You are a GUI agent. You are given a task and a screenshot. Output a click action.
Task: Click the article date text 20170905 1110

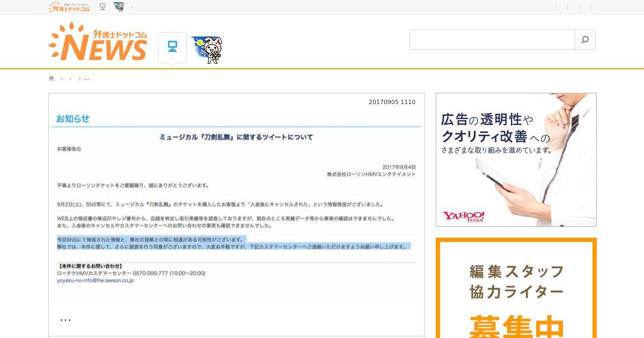[392, 102]
